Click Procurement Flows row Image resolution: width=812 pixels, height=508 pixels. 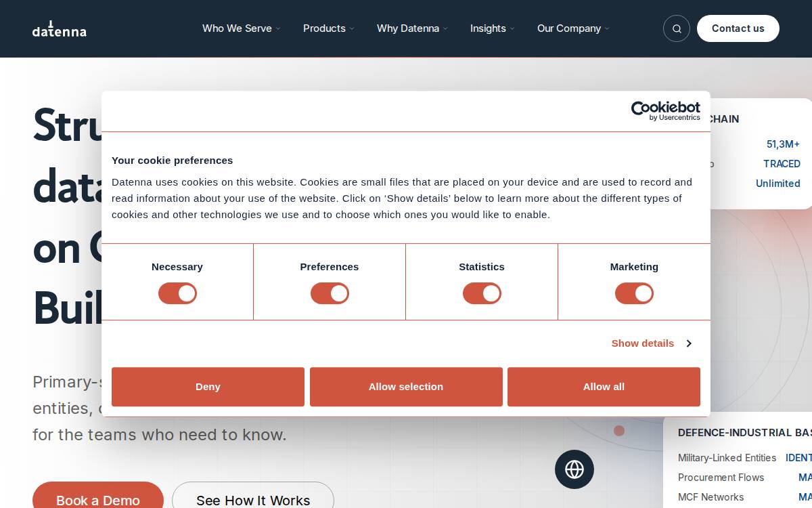[744, 478]
